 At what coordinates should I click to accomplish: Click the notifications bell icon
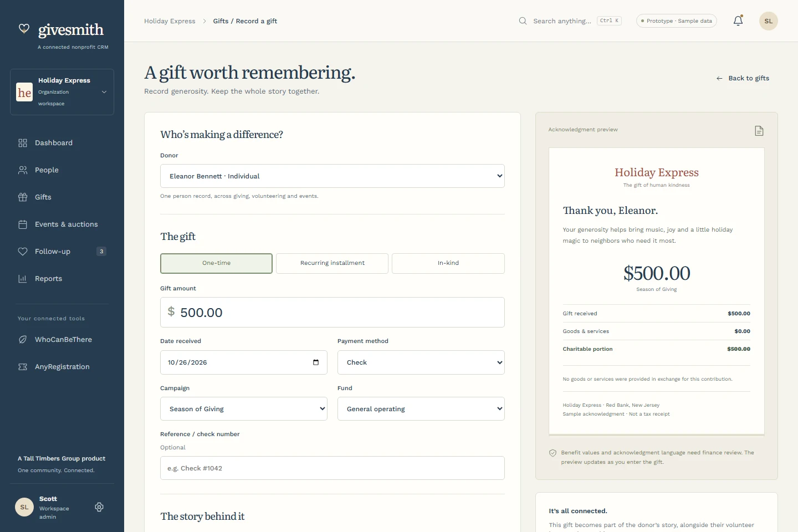[x=738, y=21]
